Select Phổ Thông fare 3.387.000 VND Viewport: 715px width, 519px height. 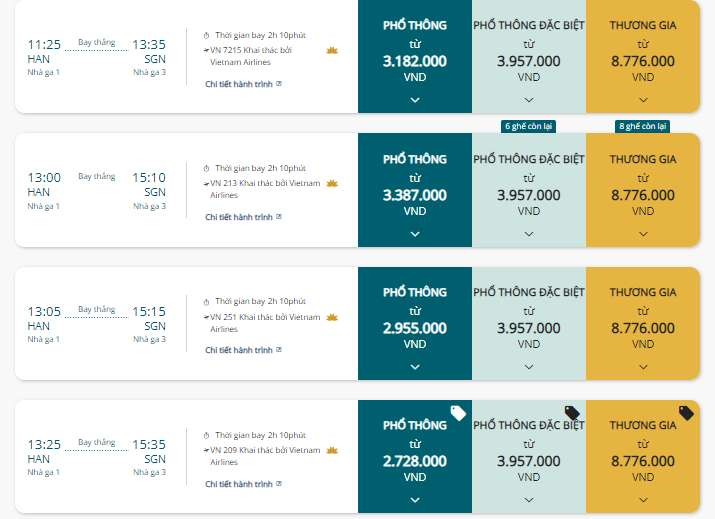(x=415, y=190)
